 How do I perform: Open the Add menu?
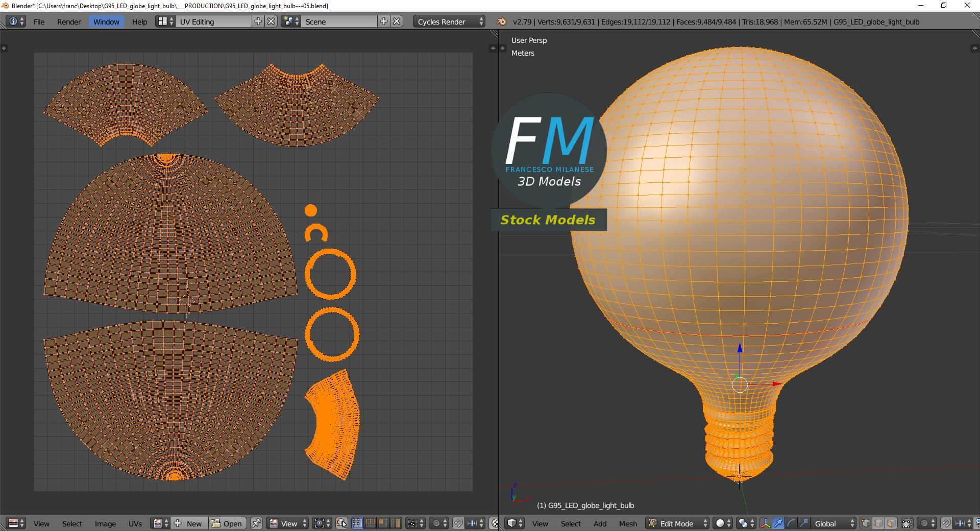pyautogui.click(x=600, y=523)
